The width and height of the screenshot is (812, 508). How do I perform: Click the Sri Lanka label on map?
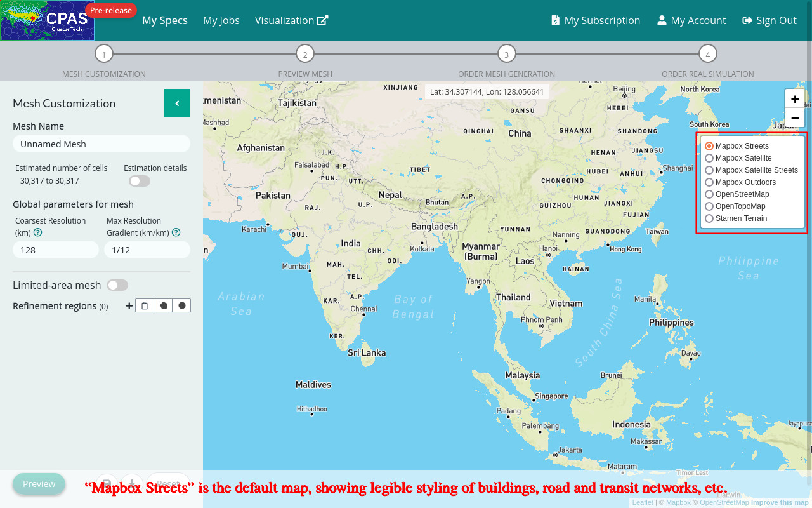tap(367, 352)
